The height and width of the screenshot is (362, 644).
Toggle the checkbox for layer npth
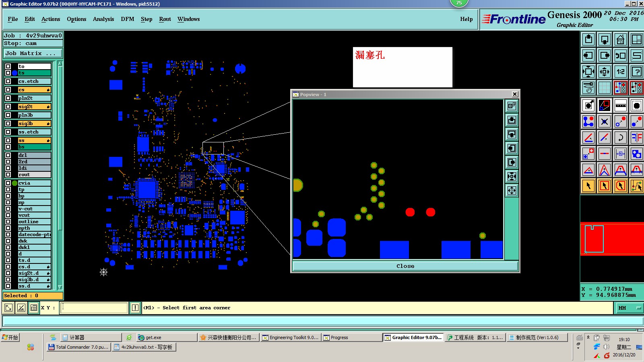pyautogui.click(x=8, y=228)
